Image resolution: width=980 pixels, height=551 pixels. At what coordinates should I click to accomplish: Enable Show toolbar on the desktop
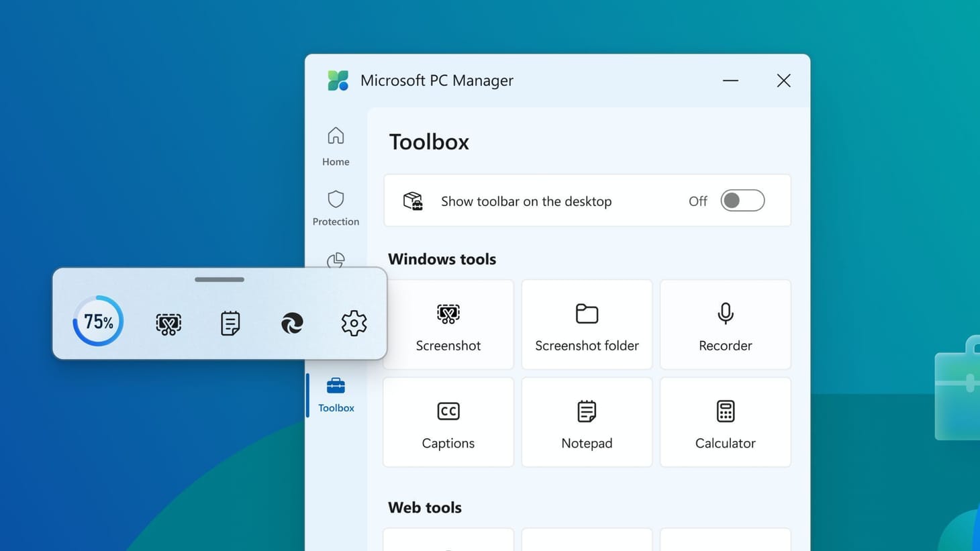(x=742, y=200)
